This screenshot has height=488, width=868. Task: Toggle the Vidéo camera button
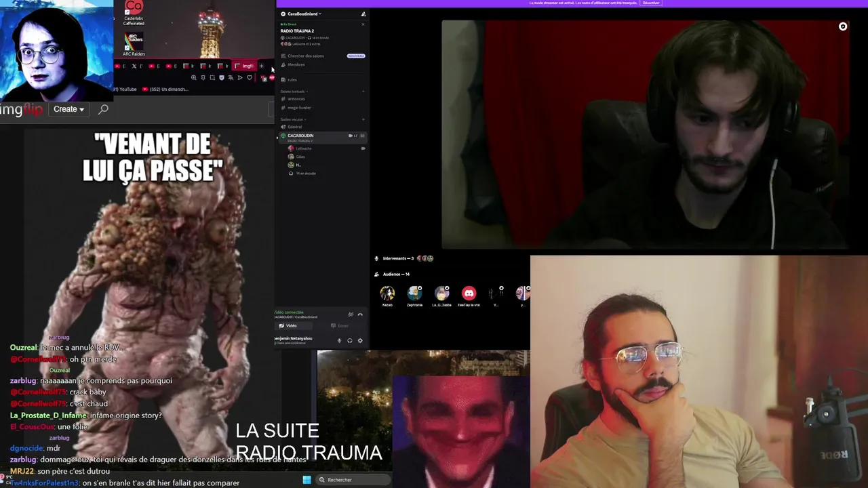coord(294,325)
